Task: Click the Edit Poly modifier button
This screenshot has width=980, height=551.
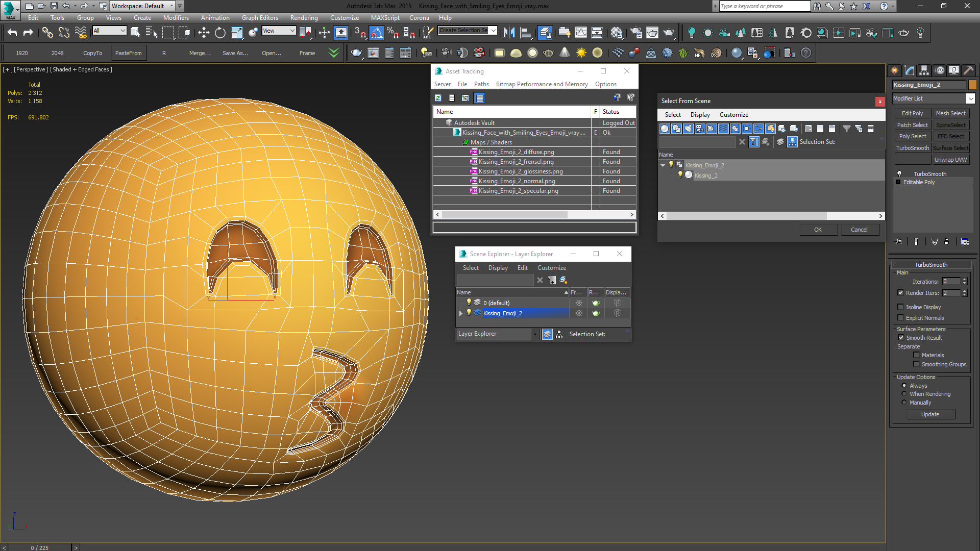Action: [x=912, y=113]
